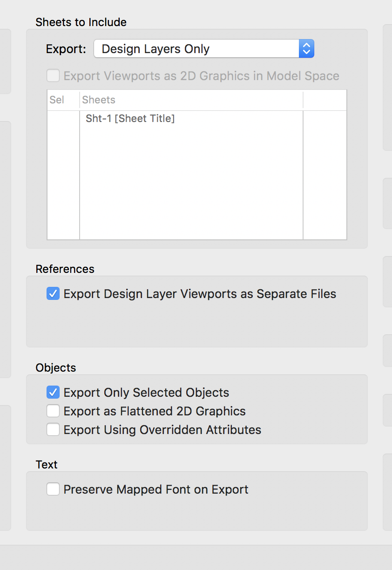This screenshot has height=570, width=392.
Task: Turn on Export Using Overridden Attributes
Action: point(53,429)
